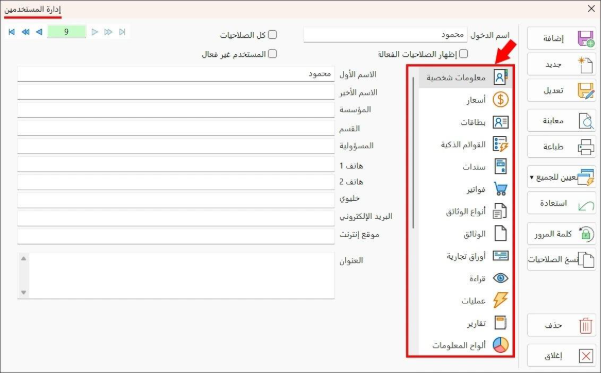Viewport: 601px width, 373px height.
Task: Click the طباعة (Print) button
Action: coord(561,146)
